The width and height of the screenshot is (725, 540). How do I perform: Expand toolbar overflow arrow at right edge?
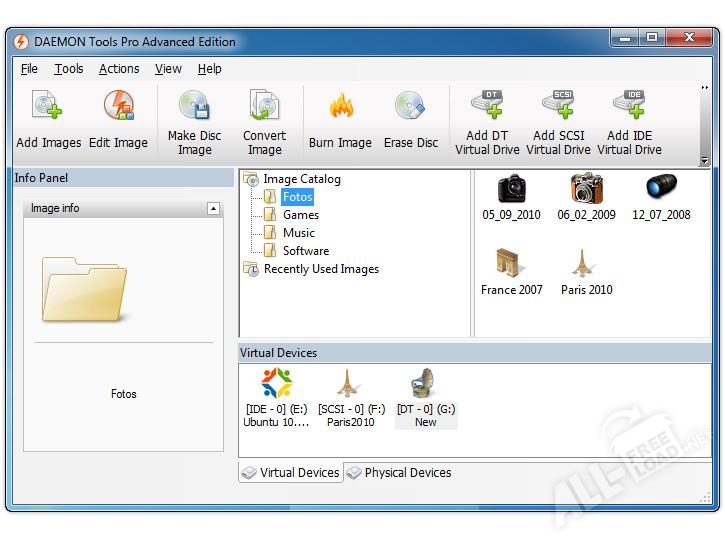[704, 160]
